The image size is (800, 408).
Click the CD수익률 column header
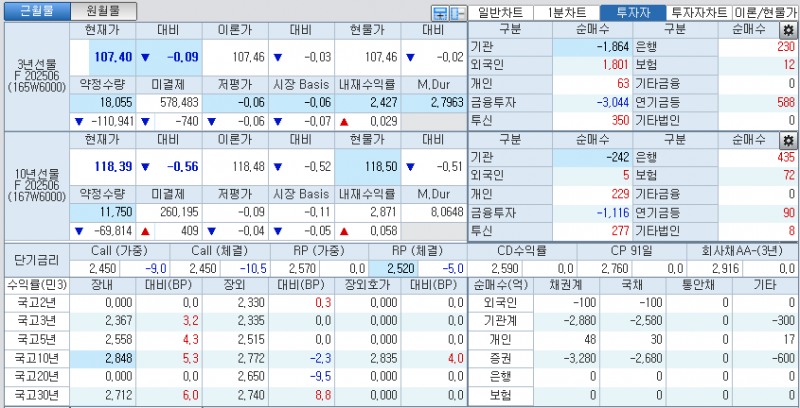(522, 251)
